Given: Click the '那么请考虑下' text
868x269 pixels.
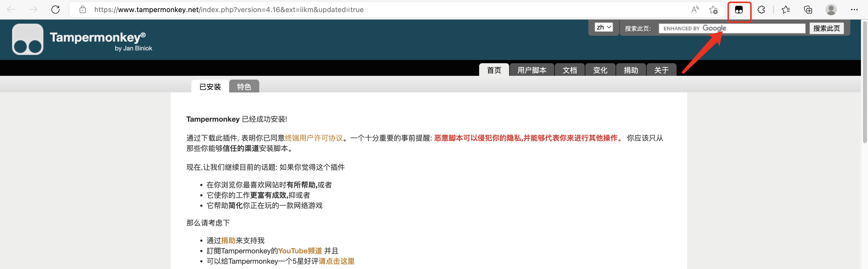Looking at the screenshot, I should click(x=208, y=223).
